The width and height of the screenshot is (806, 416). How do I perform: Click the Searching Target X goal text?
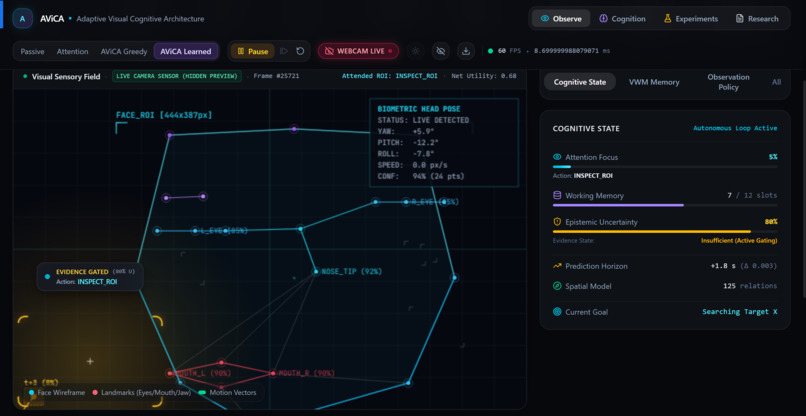point(740,312)
